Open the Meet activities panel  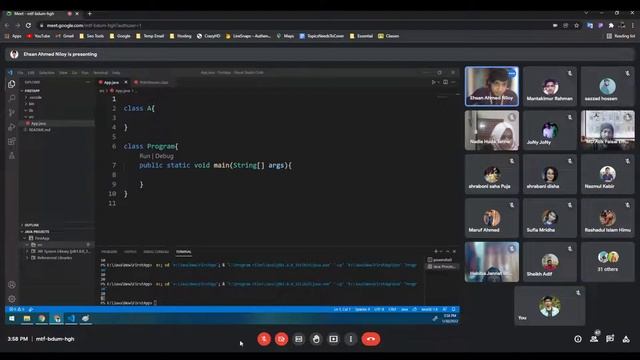(x=626, y=339)
